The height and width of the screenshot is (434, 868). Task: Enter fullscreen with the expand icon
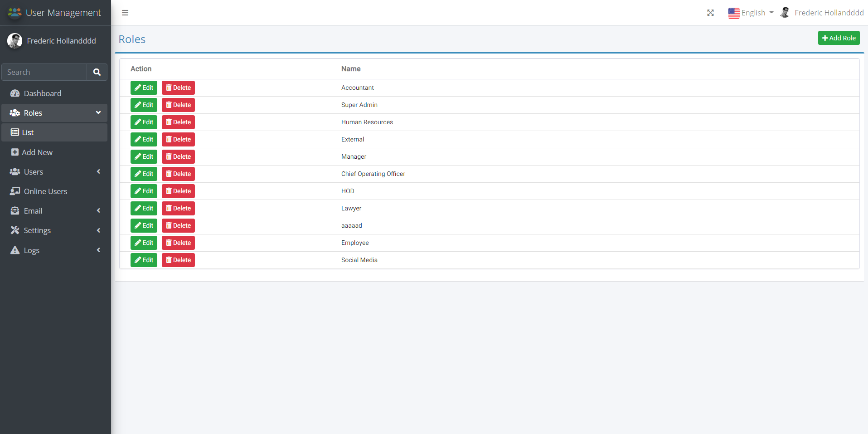pyautogui.click(x=710, y=13)
